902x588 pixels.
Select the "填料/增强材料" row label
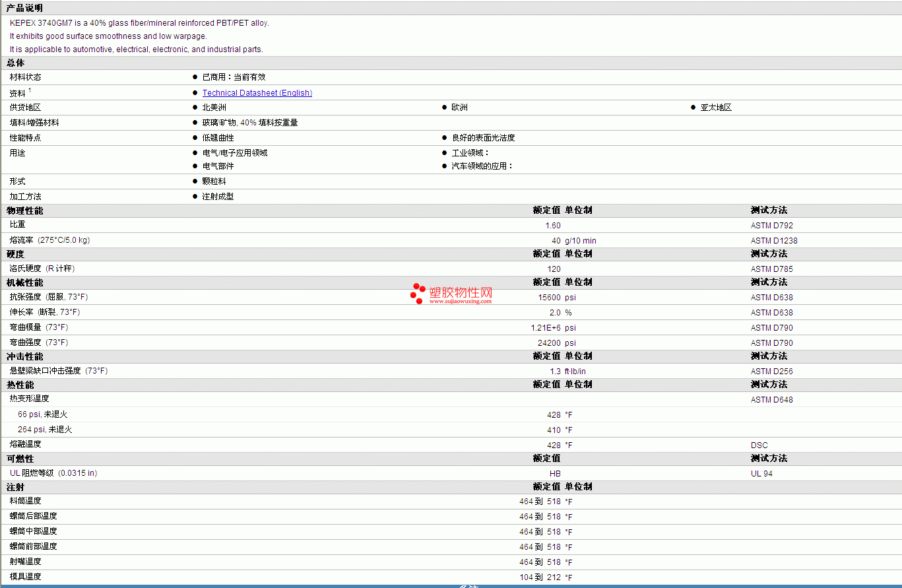[x=34, y=123]
